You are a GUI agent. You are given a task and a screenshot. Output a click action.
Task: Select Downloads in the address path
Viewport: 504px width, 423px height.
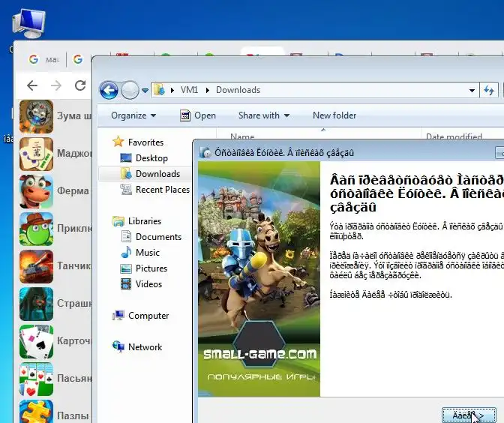coord(238,90)
